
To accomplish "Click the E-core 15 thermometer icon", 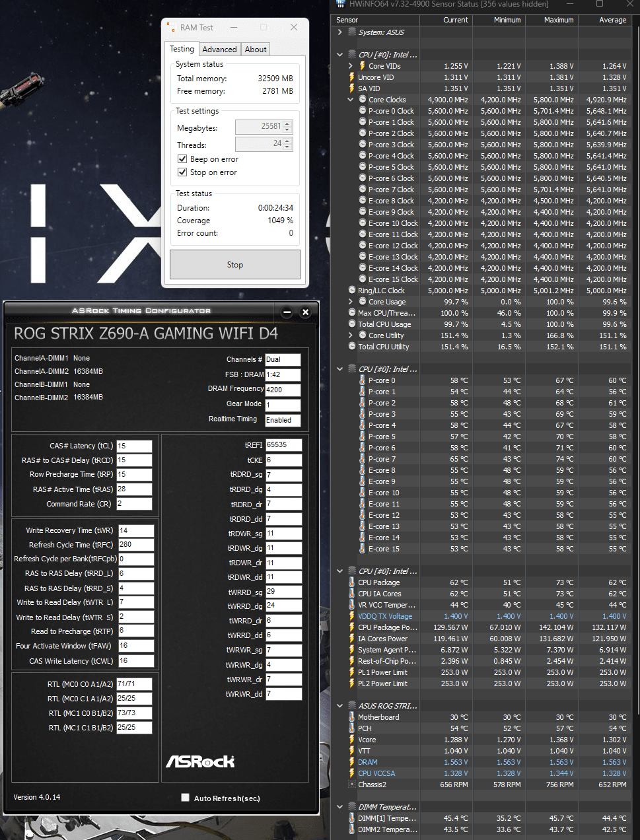I will coord(362,549).
